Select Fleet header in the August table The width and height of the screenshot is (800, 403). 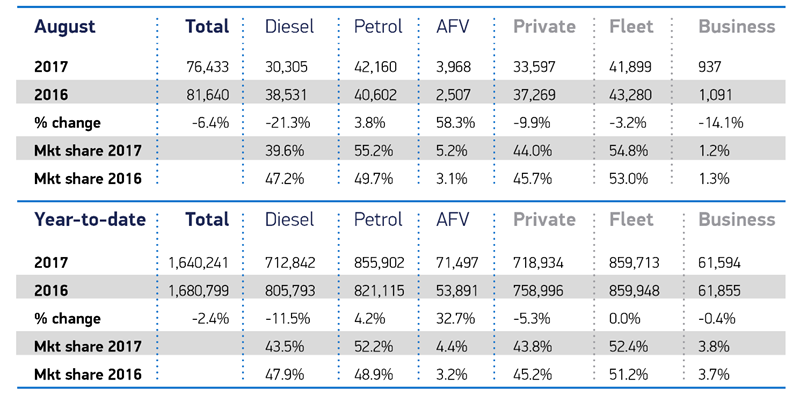[x=631, y=27]
